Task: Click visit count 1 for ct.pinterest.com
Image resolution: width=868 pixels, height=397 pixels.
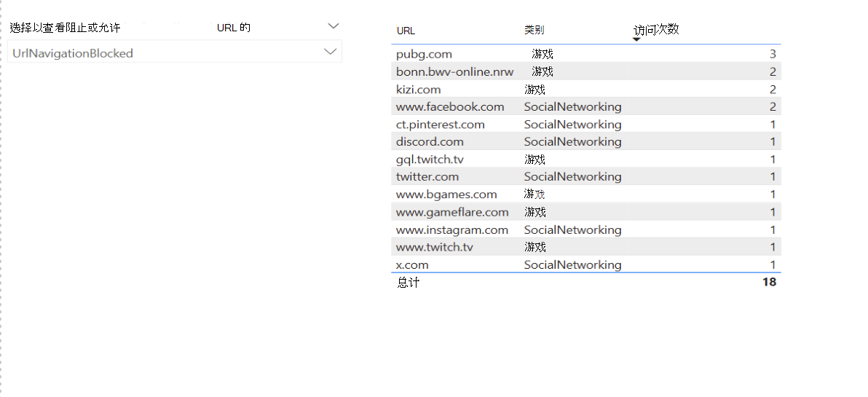Action: tap(773, 124)
